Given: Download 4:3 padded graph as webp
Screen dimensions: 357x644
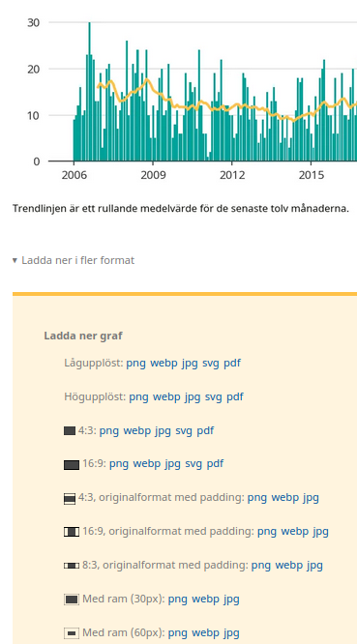Looking at the screenshot, I should [285, 498].
